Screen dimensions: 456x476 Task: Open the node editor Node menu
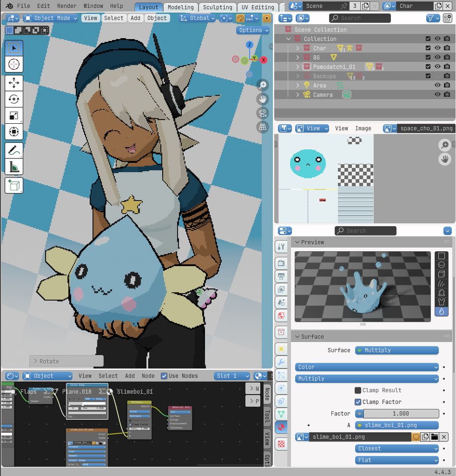coord(148,376)
